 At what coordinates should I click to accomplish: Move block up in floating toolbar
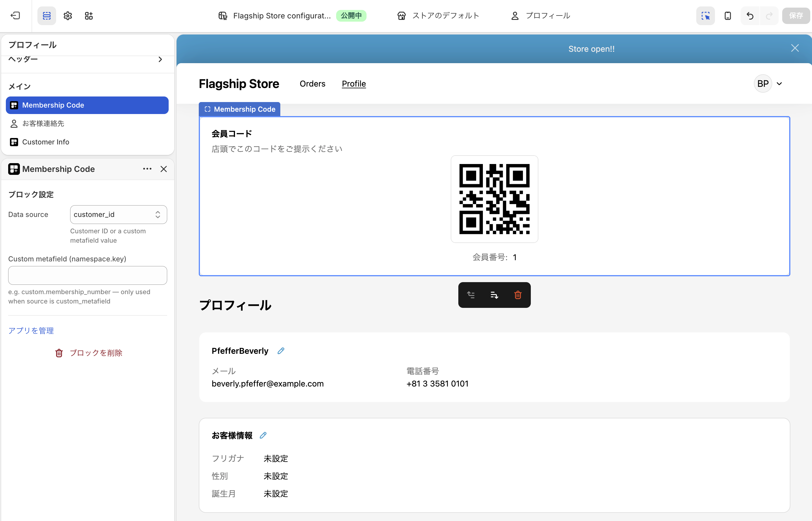pos(471,295)
